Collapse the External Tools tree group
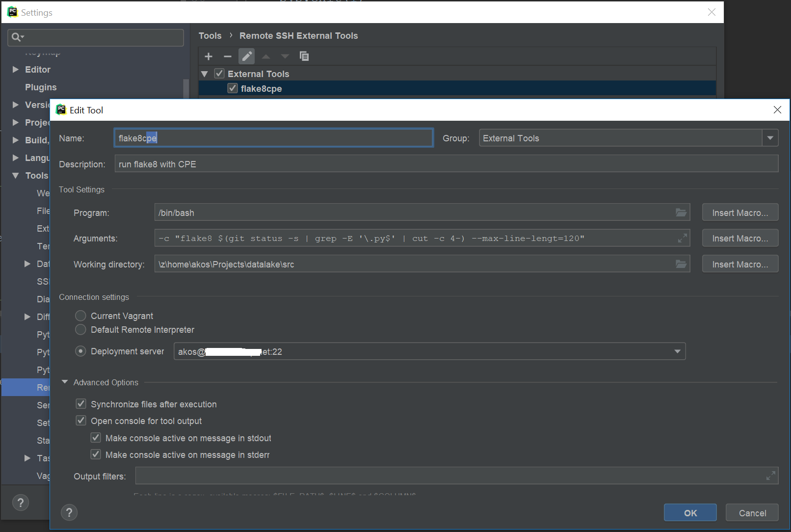The height and width of the screenshot is (532, 791). [x=205, y=74]
